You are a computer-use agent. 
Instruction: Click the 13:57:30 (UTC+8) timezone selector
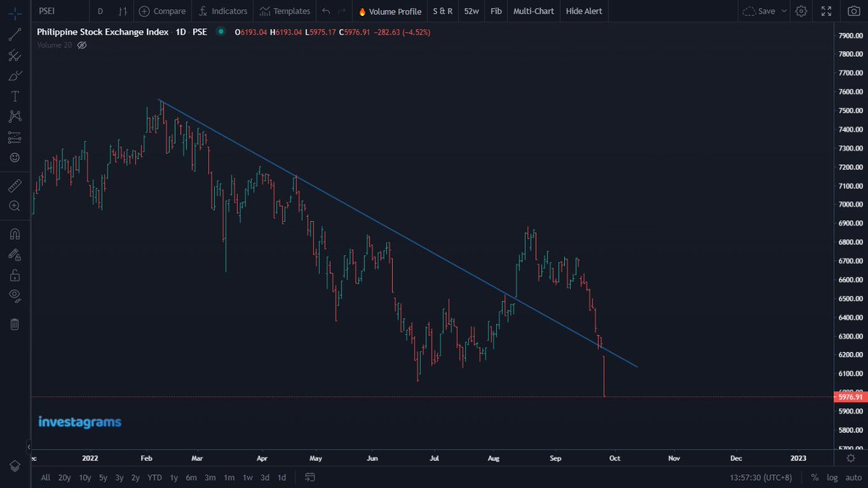(761, 477)
